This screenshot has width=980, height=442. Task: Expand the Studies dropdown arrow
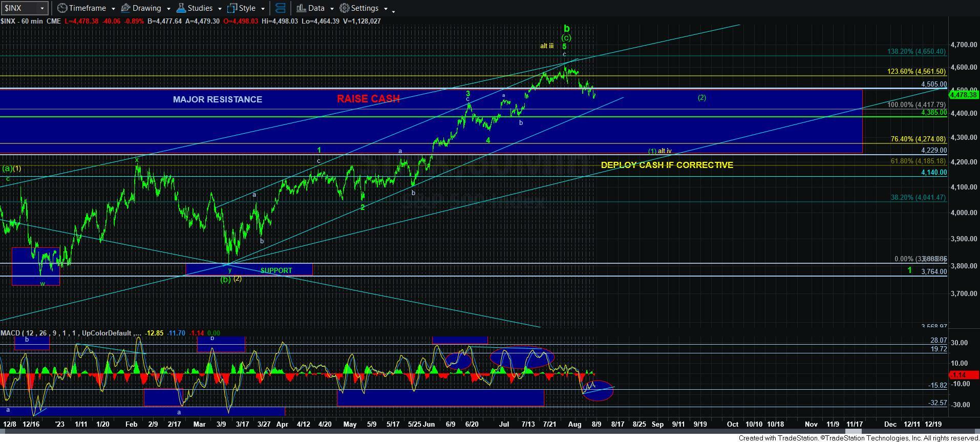click(220, 9)
